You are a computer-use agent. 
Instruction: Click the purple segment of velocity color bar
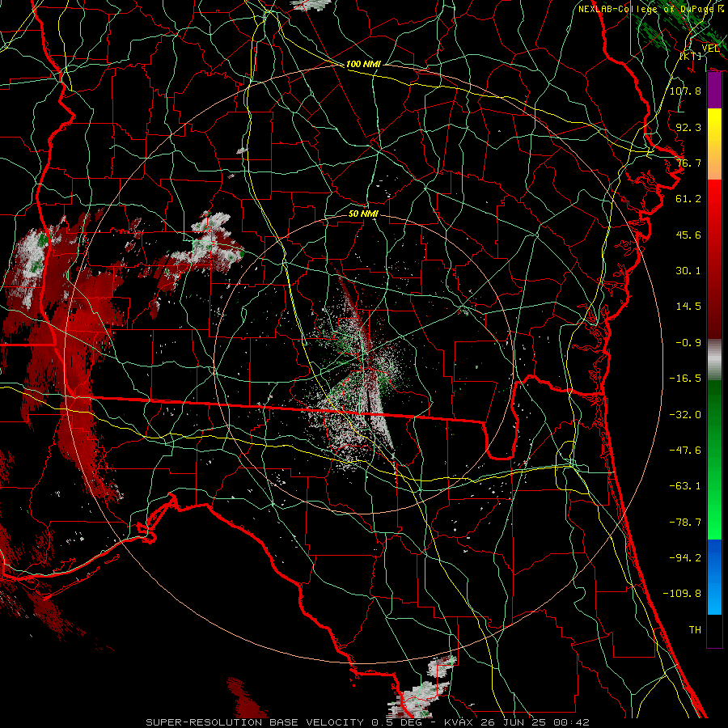(714, 91)
